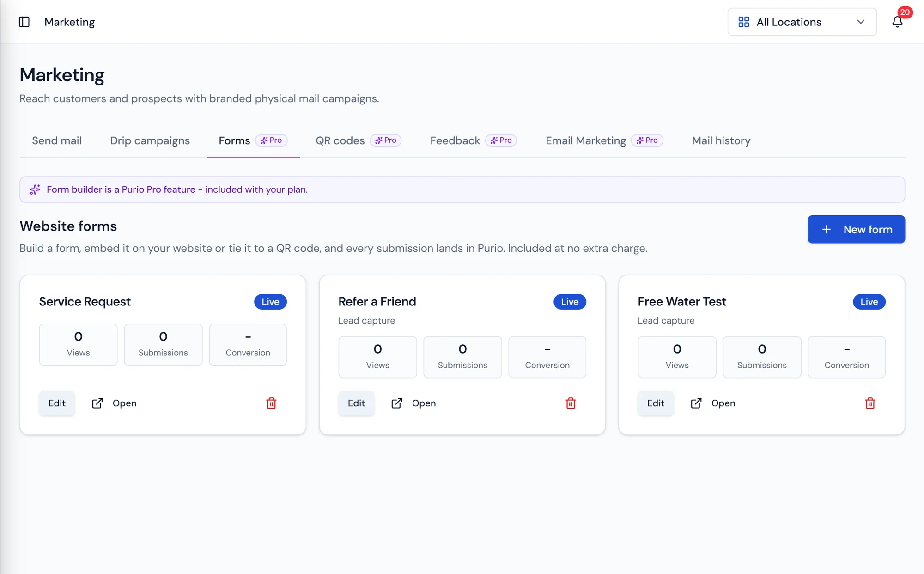Click external-link icon for Refer a Friend
This screenshot has height=574, width=924.
coord(396,403)
